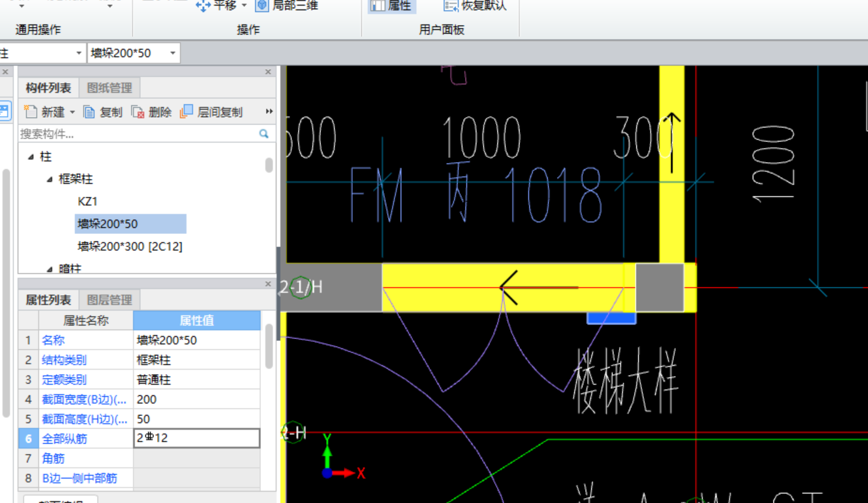The height and width of the screenshot is (503, 868).
Task: Select the 角筋 property row
Action: [x=139, y=459]
